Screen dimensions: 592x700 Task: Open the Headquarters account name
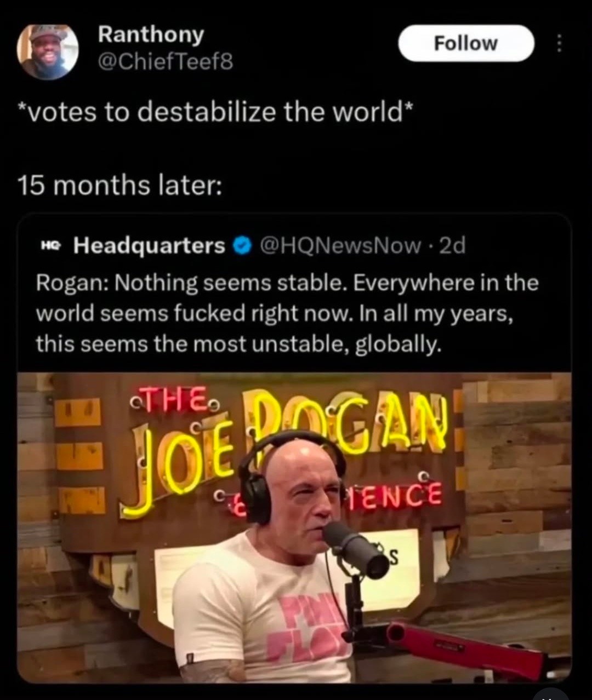pyautogui.click(x=149, y=246)
